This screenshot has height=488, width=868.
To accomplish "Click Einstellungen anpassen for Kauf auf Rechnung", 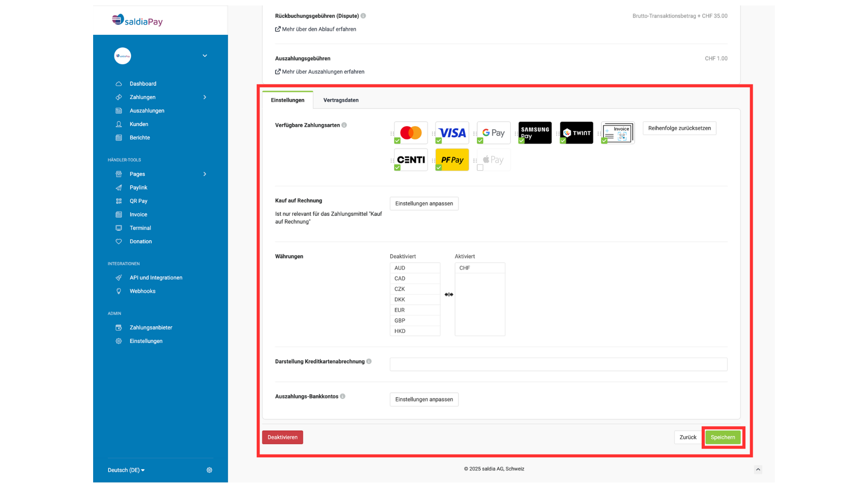I will point(424,204).
